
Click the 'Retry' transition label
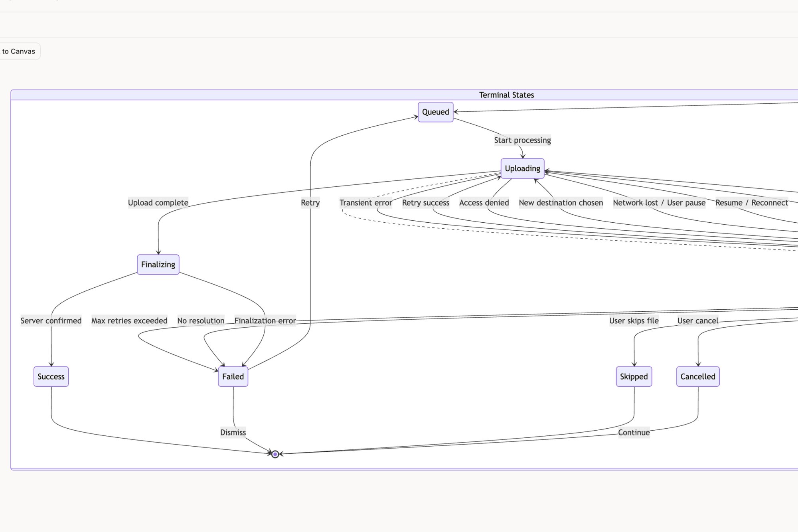point(310,203)
